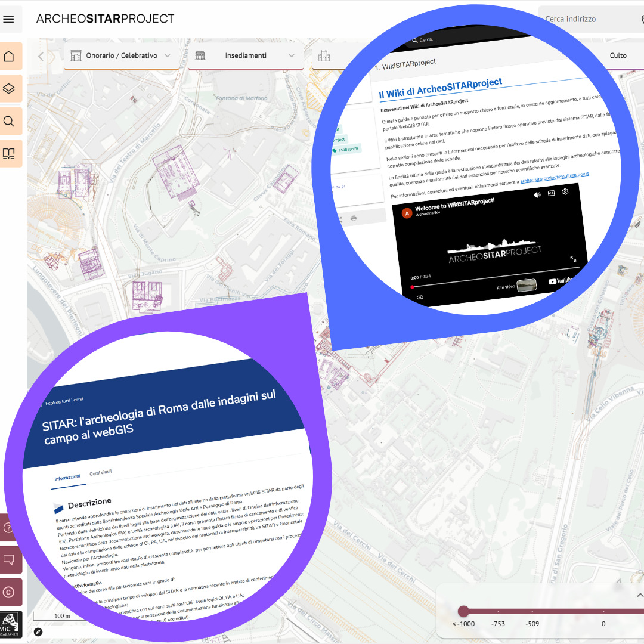Click the magnifier search icon in sidebar
The image size is (644, 644).
pyautogui.click(x=8, y=121)
